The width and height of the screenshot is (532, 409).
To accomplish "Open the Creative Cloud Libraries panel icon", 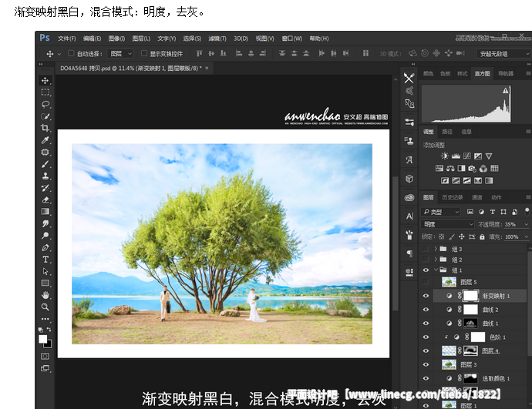I will pyautogui.click(x=409, y=197).
